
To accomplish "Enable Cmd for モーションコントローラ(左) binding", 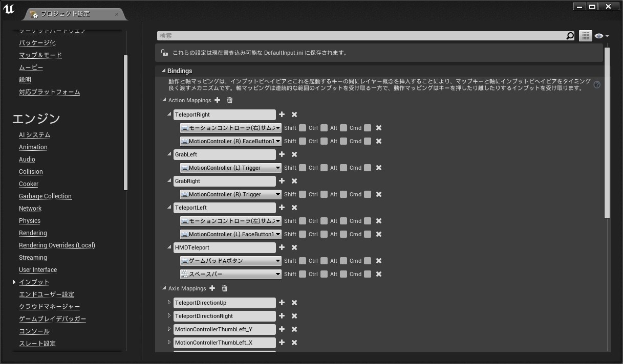I will point(368,221).
